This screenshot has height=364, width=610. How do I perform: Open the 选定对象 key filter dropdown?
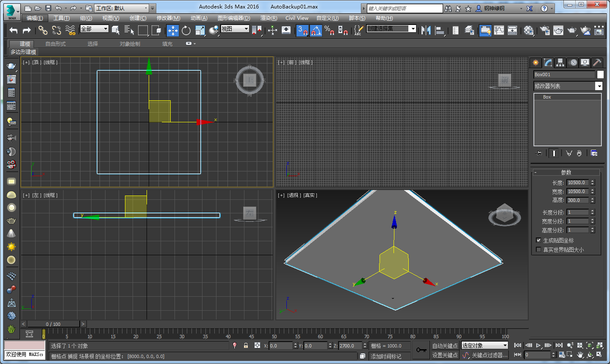pos(484,345)
